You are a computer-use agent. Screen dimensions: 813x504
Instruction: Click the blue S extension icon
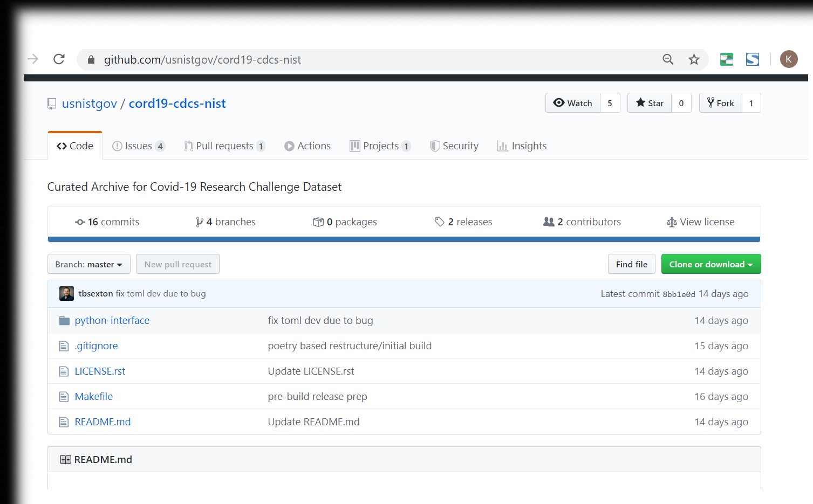(x=752, y=59)
